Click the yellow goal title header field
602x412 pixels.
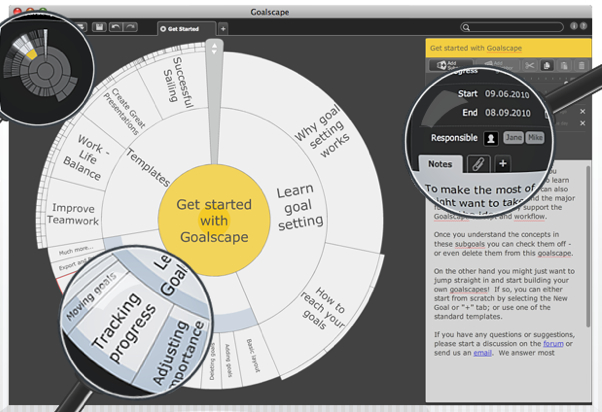point(508,48)
